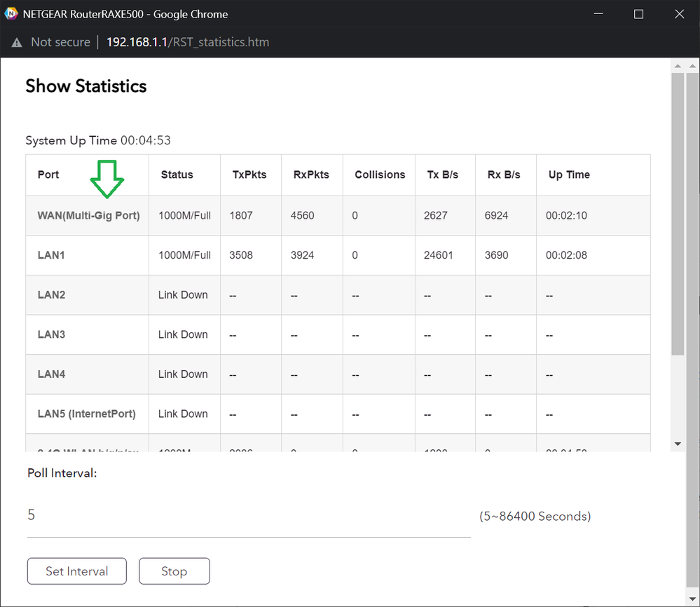Select LAN1 status 1000M/Full

tap(184, 255)
